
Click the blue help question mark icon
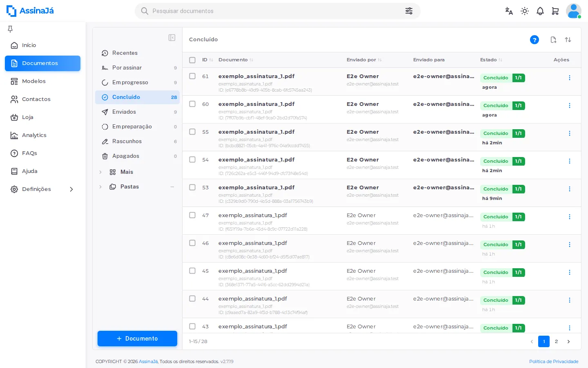(x=535, y=40)
